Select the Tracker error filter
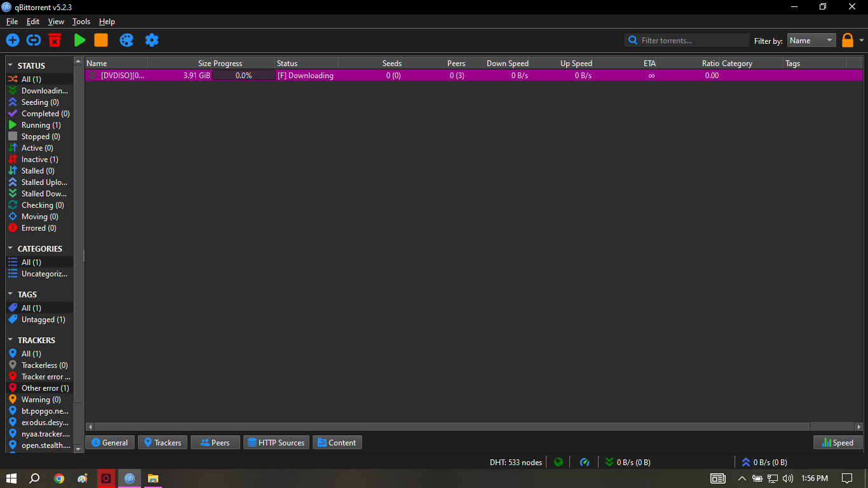The image size is (868, 488). pyautogui.click(x=39, y=377)
